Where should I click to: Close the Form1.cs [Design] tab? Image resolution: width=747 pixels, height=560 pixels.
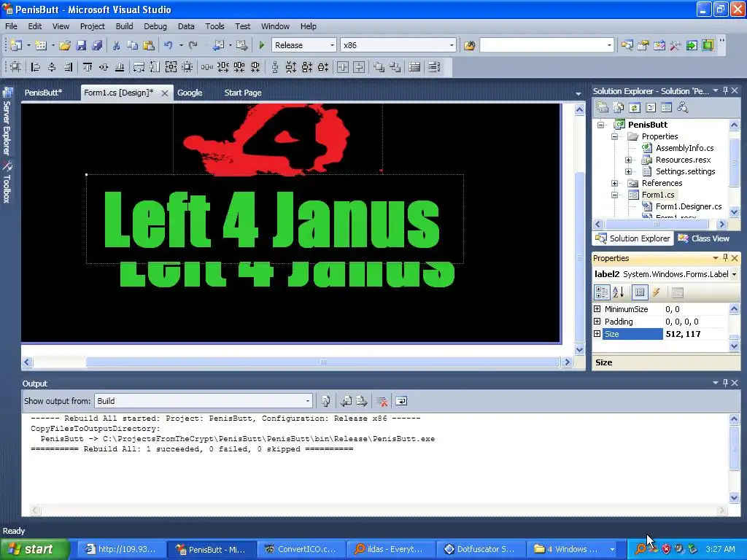[x=164, y=93]
